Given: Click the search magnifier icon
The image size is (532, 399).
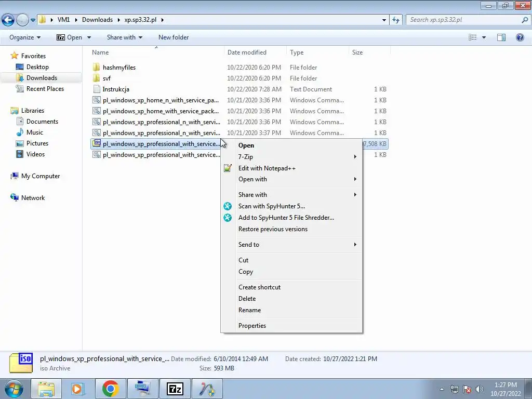Looking at the screenshot, I should (x=525, y=20).
